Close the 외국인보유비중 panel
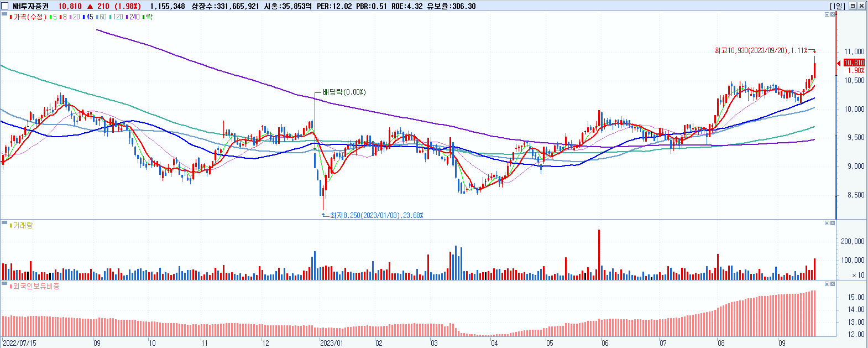Image resolution: width=868 pixels, height=348 pixels. click(833, 284)
